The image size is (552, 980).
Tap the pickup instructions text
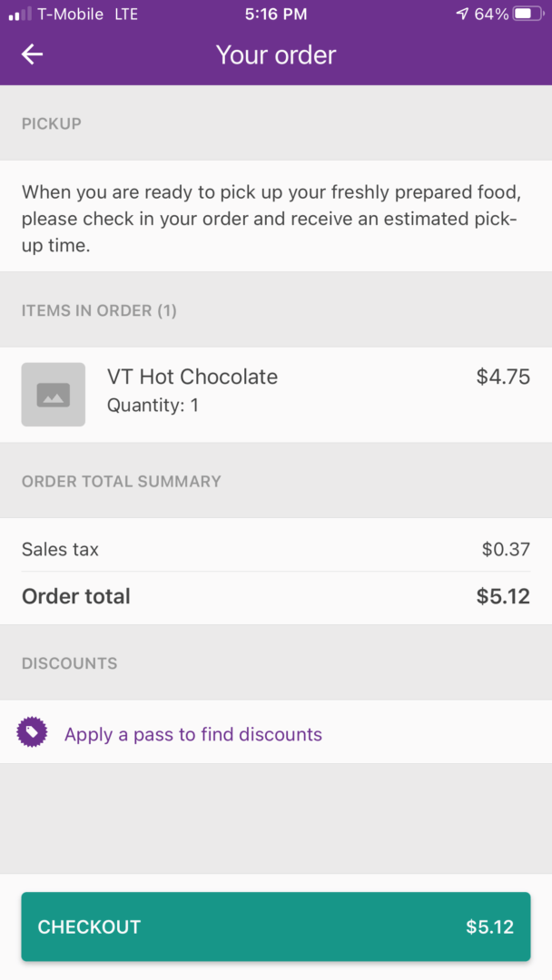click(271, 219)
